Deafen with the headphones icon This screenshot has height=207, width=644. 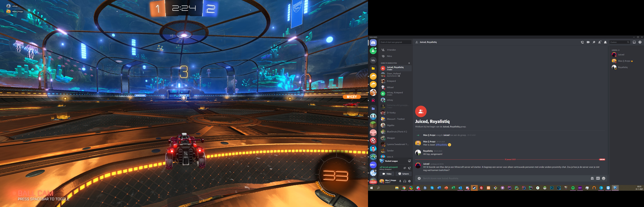(x=405, y=181)
